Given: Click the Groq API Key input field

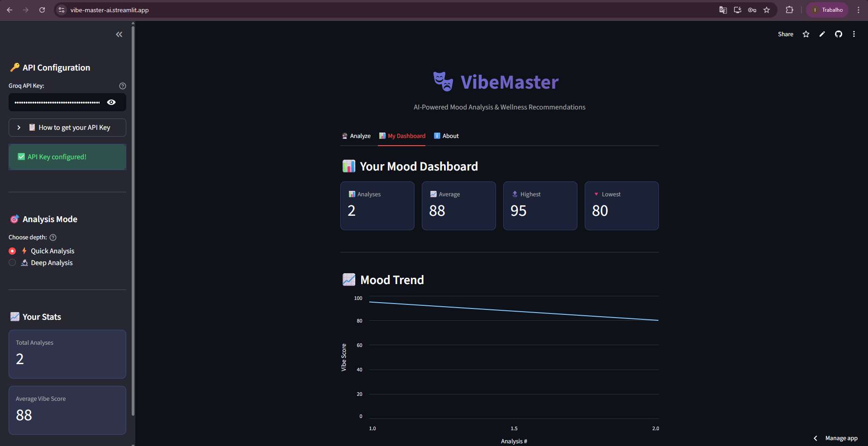Looking at the screenshot, I should pos(57,102).
